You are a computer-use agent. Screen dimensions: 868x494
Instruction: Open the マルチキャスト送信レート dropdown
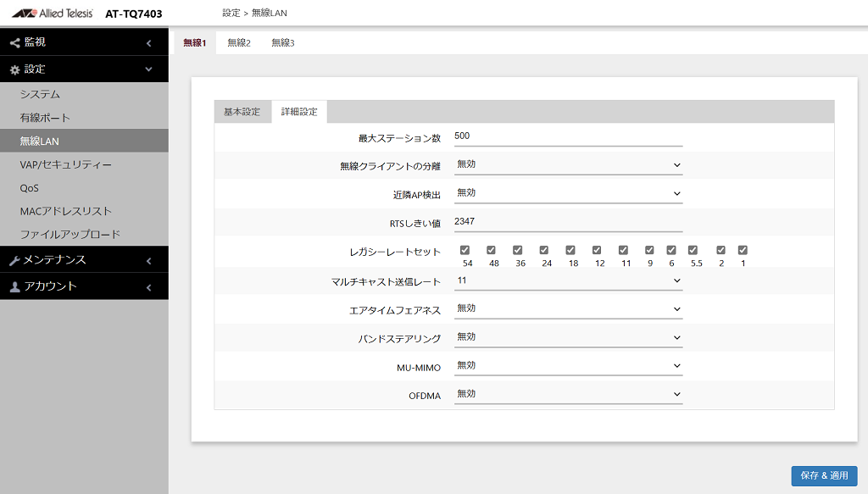click(568, 281)
